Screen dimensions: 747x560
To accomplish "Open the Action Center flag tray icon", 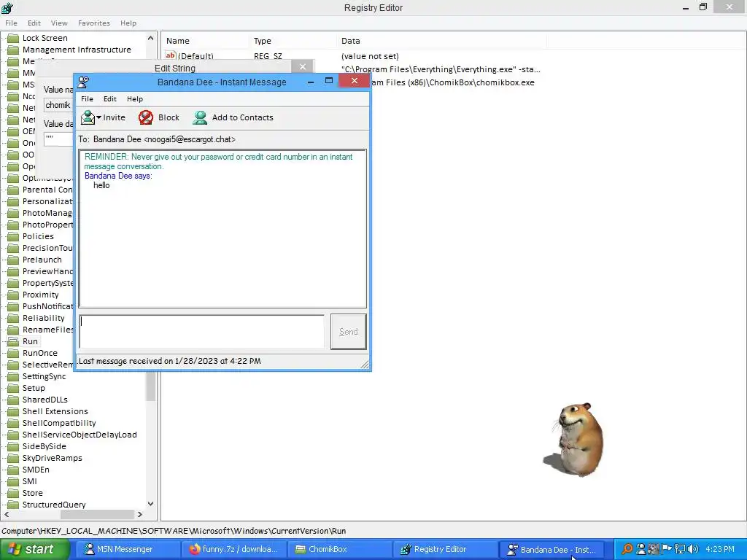I will click(667, 549).
